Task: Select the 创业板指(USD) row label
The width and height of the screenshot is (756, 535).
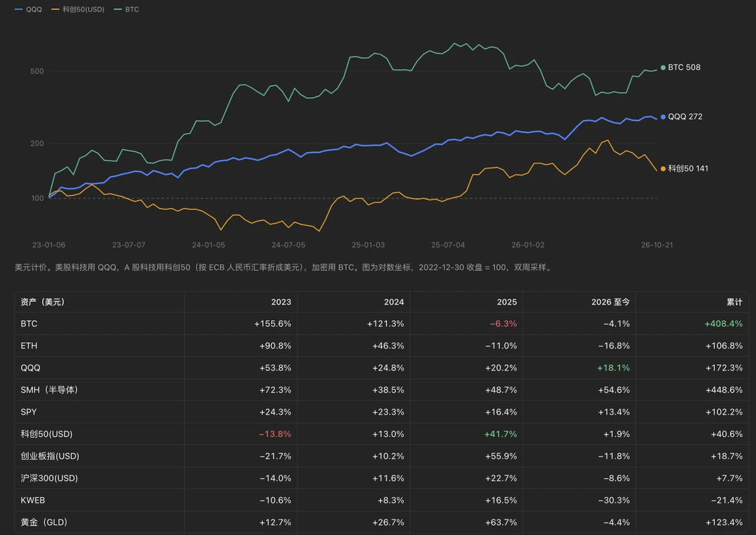Action: [50, 456]
